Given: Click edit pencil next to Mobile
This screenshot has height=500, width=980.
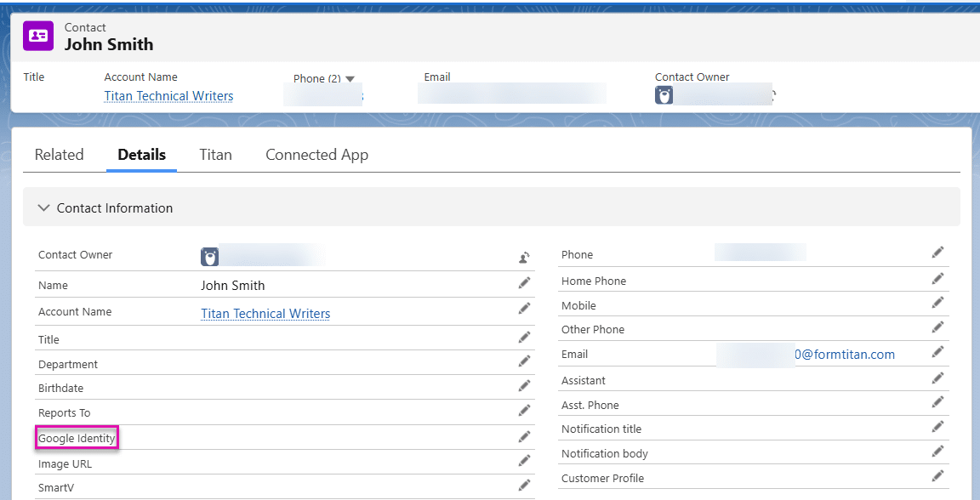Looking at the screenshot, I should point(937,303).
